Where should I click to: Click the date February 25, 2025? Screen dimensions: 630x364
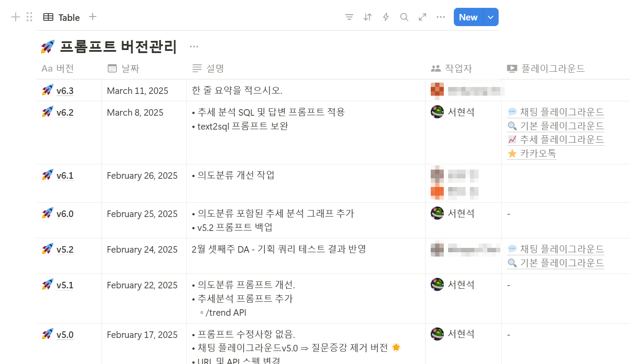click(142, 214)
